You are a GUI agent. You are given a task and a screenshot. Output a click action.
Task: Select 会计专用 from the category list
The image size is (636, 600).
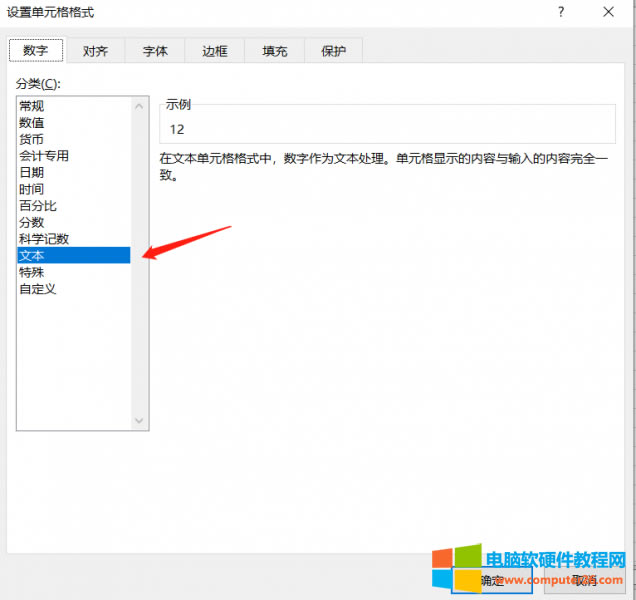tap(44, 156)
